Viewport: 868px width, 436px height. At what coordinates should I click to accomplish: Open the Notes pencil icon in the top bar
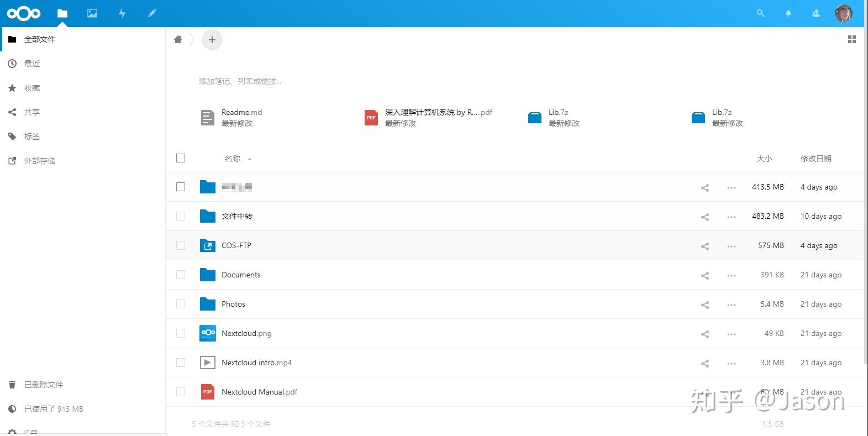click(152, 13)
